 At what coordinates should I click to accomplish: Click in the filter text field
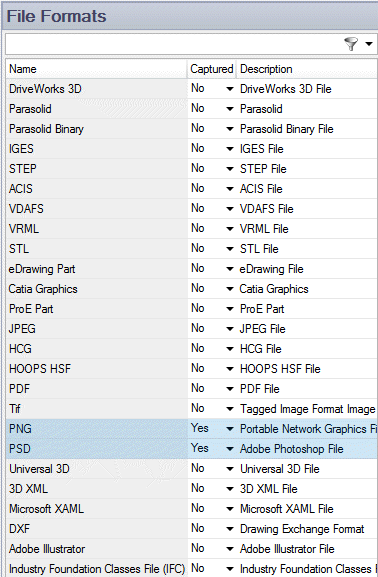click(173, 44)
